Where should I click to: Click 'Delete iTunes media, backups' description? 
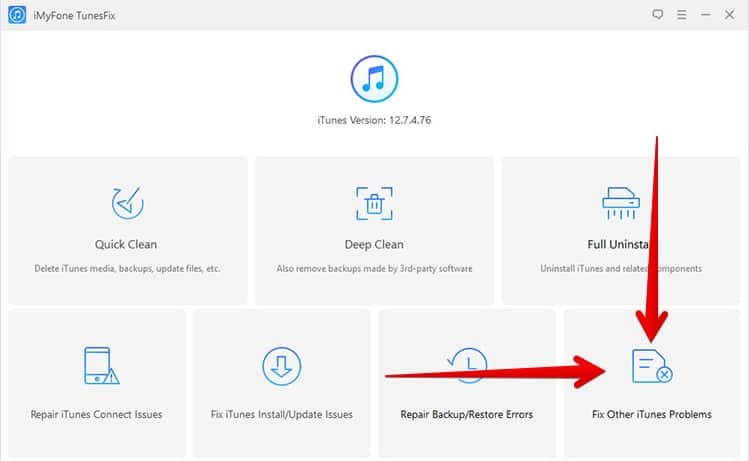point(127,268)
